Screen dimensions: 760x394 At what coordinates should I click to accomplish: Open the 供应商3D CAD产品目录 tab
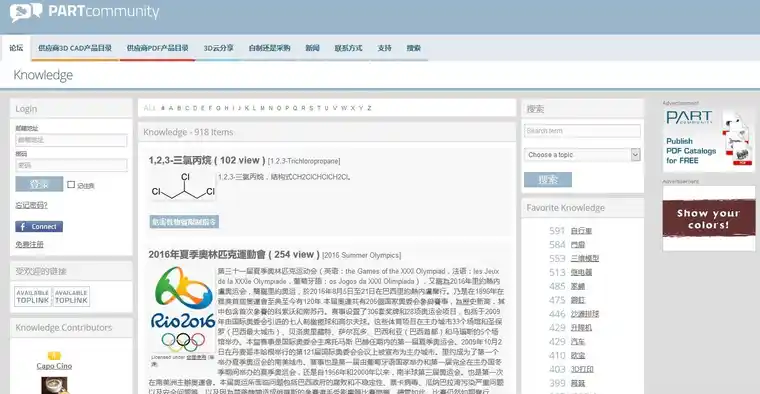75,48
